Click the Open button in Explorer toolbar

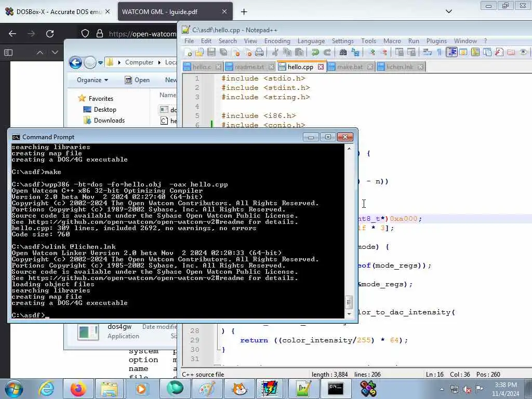point(137,80)
